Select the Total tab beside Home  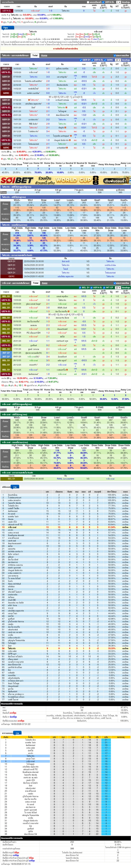tap(35, 55)
